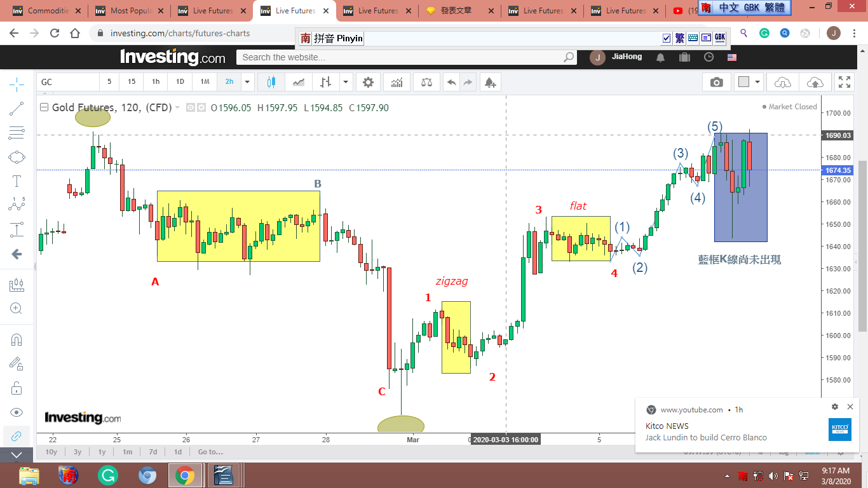This screenshot has height=488, width=868.
Task: Set chart range to 7d
Action: point(153,452)
